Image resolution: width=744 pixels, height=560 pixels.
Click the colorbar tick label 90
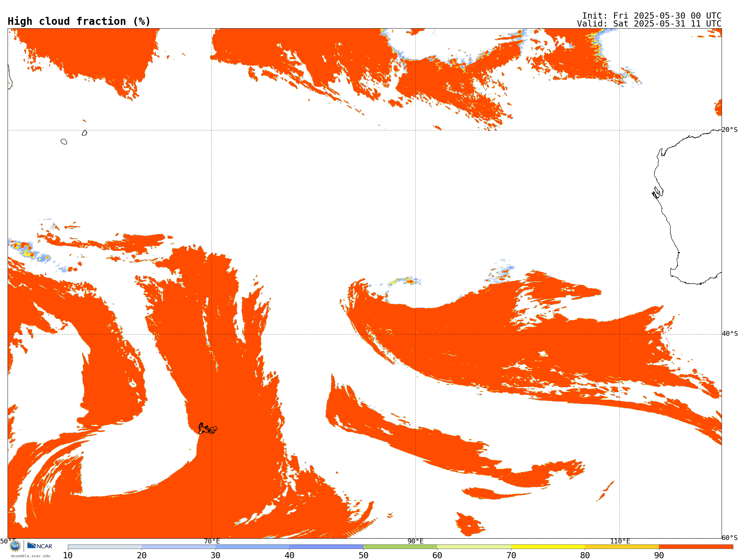pos(659,555)
